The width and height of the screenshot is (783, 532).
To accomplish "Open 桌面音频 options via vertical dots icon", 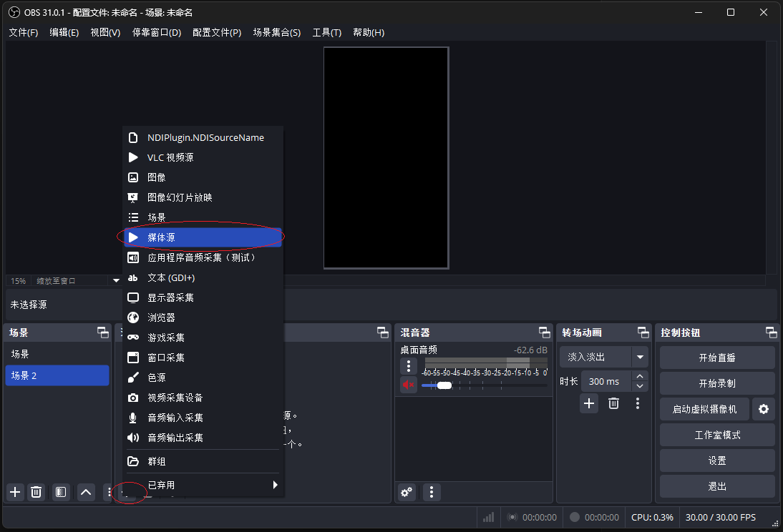I will pyautogui.click(x=408, y=366).
